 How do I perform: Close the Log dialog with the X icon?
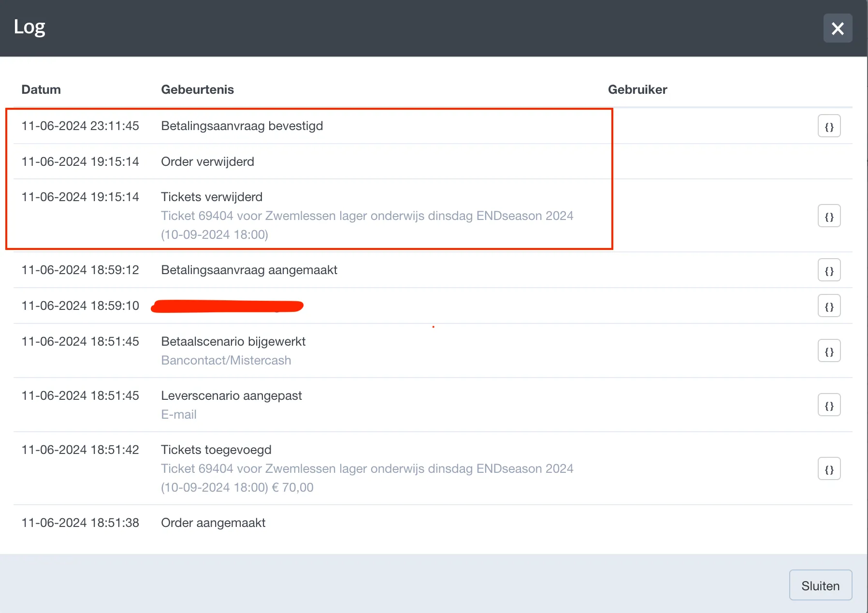(838, 29)
